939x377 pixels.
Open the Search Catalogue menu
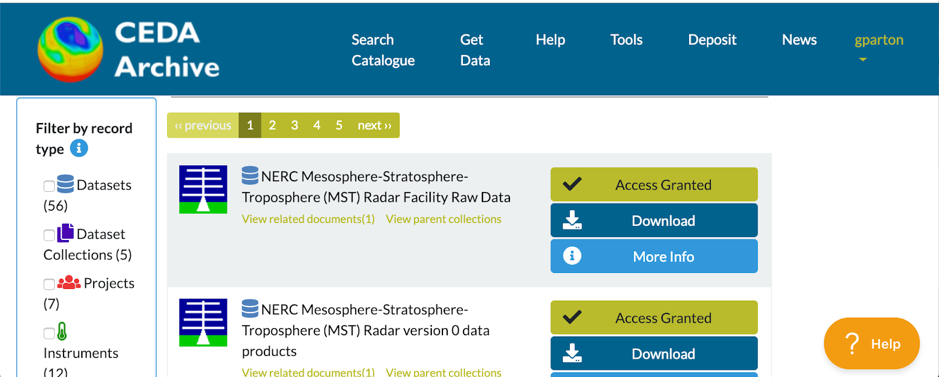pos(383,50)
